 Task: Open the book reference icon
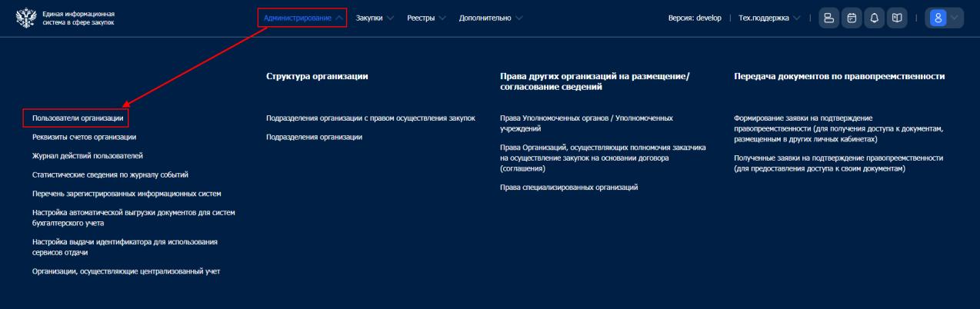(x=898, y=18)
